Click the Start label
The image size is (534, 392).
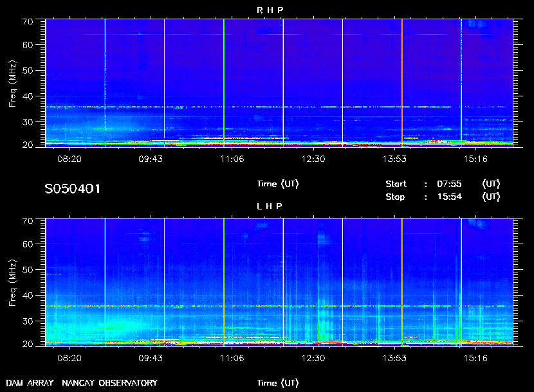(x=396, y=184)
